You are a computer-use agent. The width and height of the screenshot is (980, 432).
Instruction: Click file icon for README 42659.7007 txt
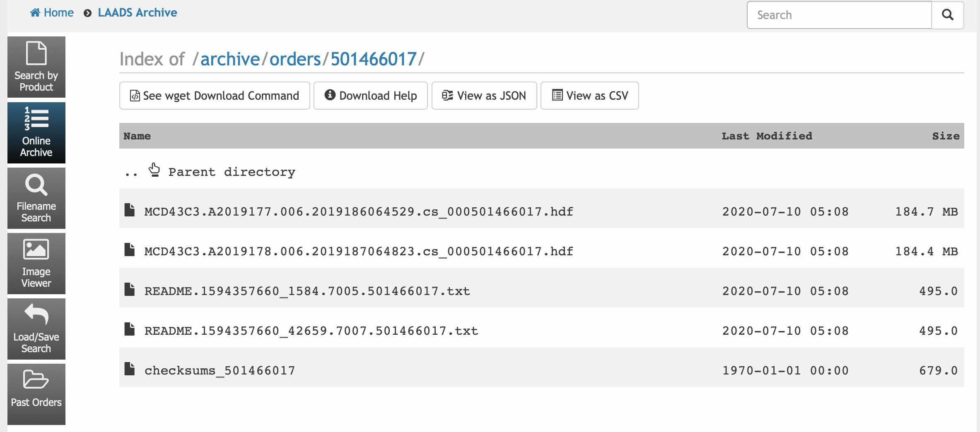pyautogui.click(x=130, y=329)
